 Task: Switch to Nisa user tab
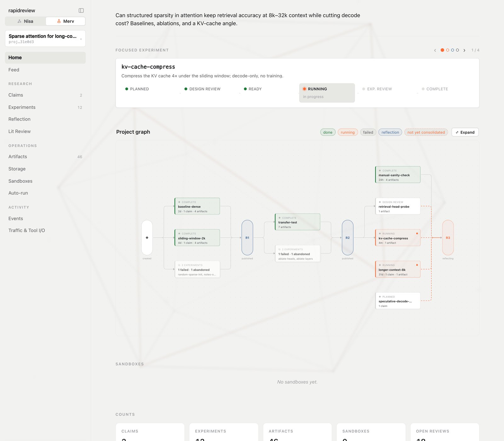[x=25, y=21]
